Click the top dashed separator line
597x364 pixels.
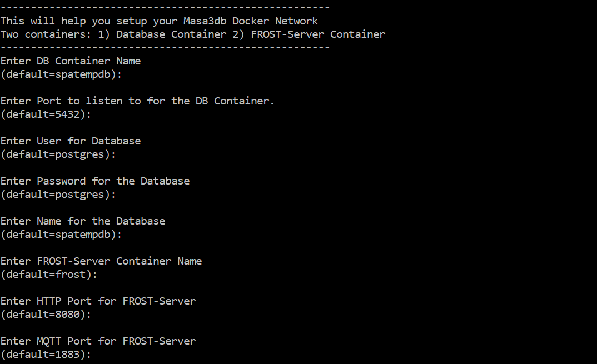tap(165, 8)
